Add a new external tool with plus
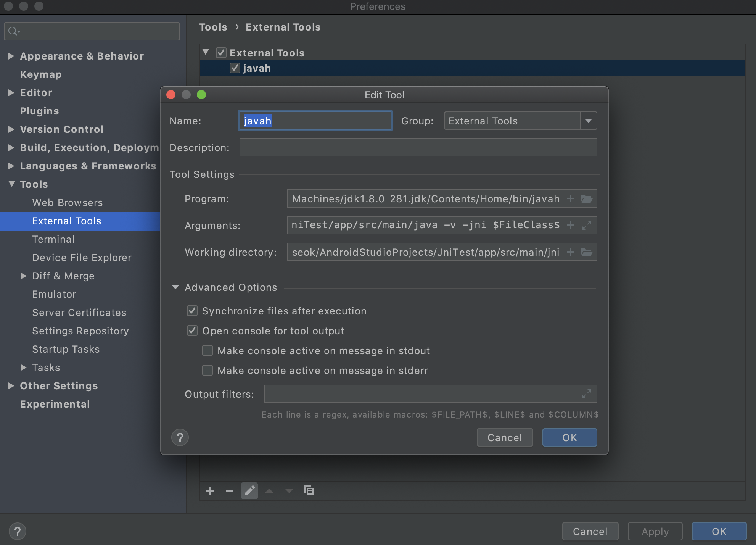The image size is (756, 545). click(x=210, y=491)
